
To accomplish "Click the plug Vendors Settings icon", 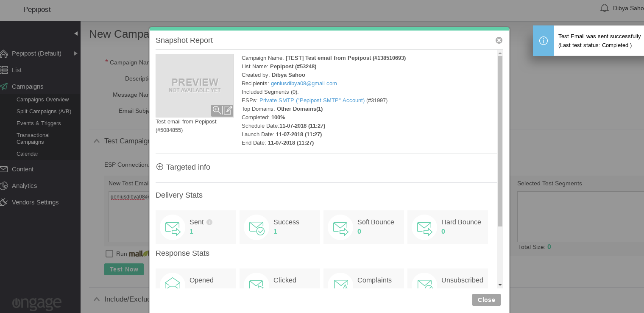I will 3,202.
